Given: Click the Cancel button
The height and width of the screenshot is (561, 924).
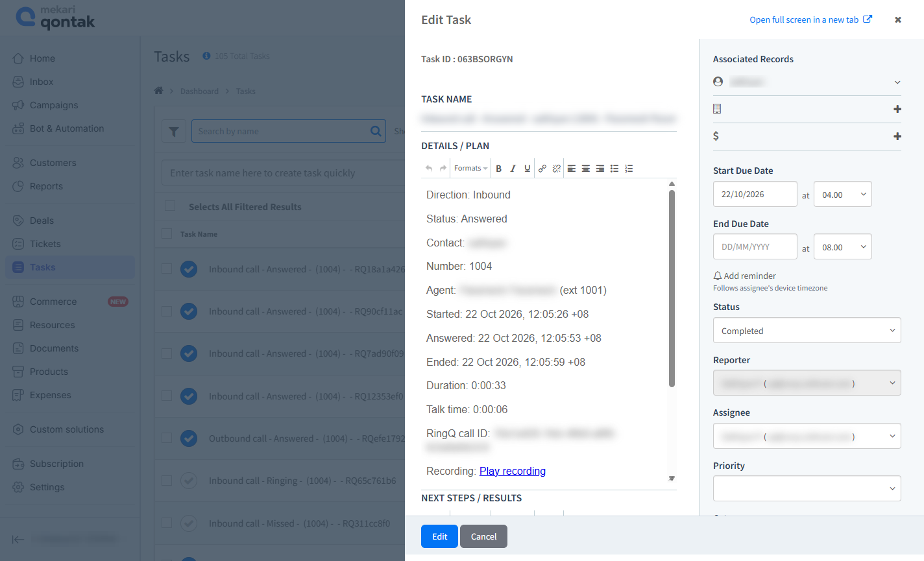Looking at the screenshot, I should pyautogui.click(x=483, y=536).
